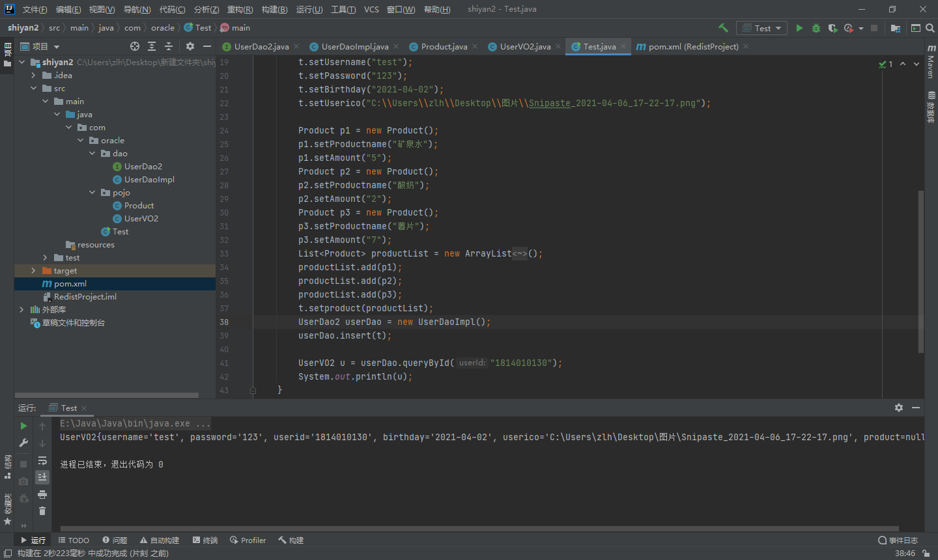Viewport: 938px width, 560px height.
Task: Click the locate opened file crosshair icon
Action: coord(135,46)
